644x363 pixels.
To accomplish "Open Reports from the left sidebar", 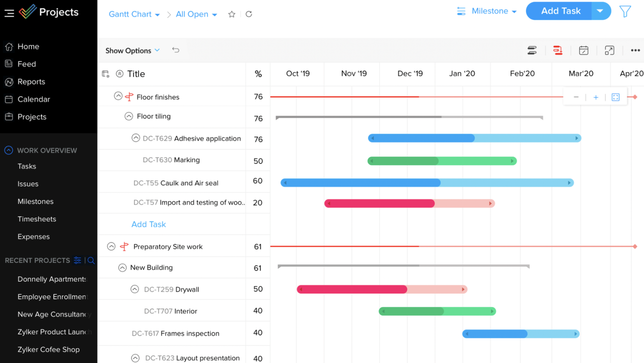I will pyautogui.click(x=31, y=82).
